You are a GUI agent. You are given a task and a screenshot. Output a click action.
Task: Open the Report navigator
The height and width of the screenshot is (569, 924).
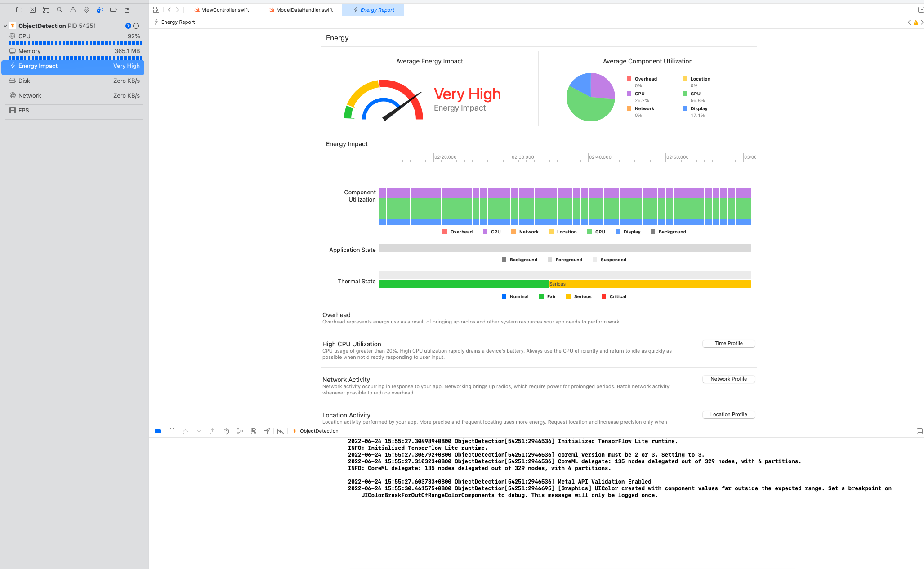[x=127, y=9]
